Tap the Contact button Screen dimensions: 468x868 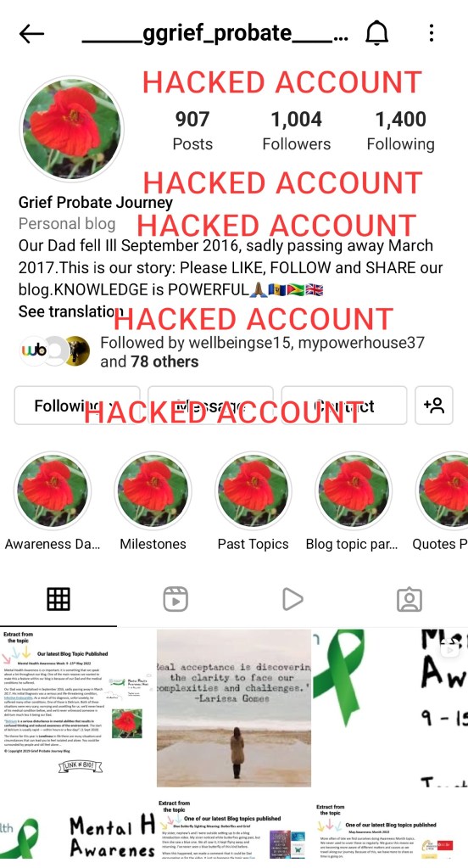[x=344, y=406]
